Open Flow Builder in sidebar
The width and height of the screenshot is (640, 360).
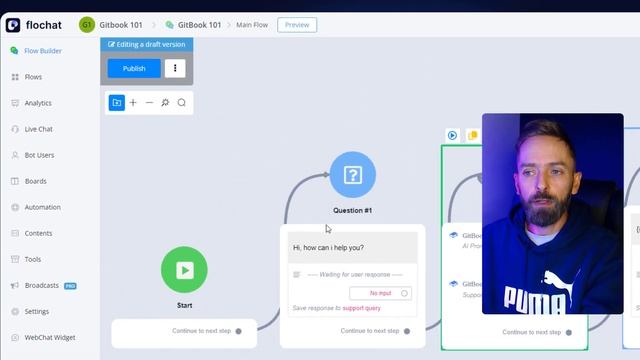pyautogui.click(x=42, y=51)
